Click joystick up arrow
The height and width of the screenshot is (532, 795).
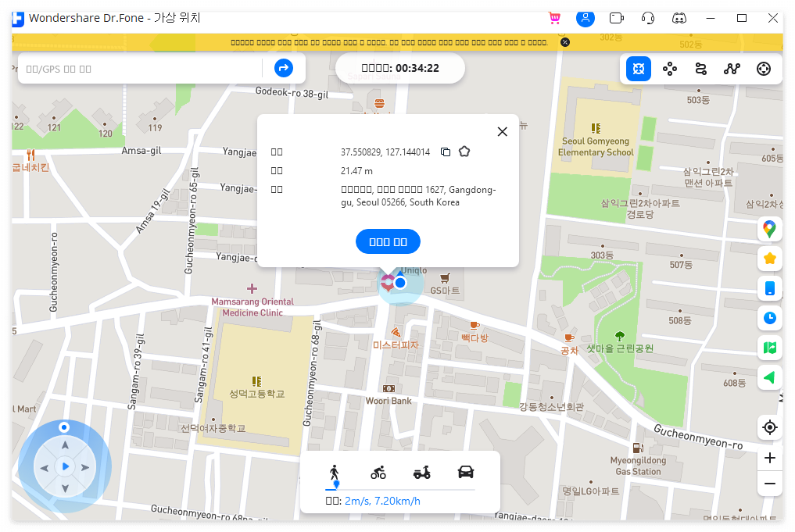[x=65, y=445]
